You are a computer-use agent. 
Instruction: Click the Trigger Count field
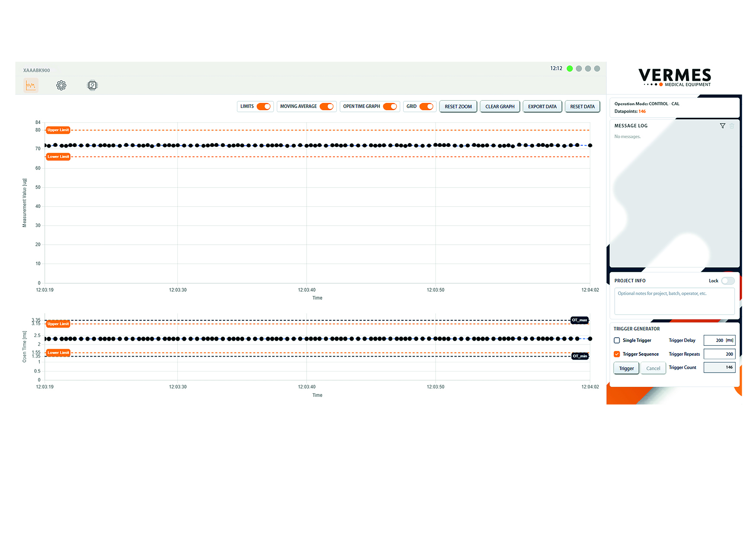719,367
